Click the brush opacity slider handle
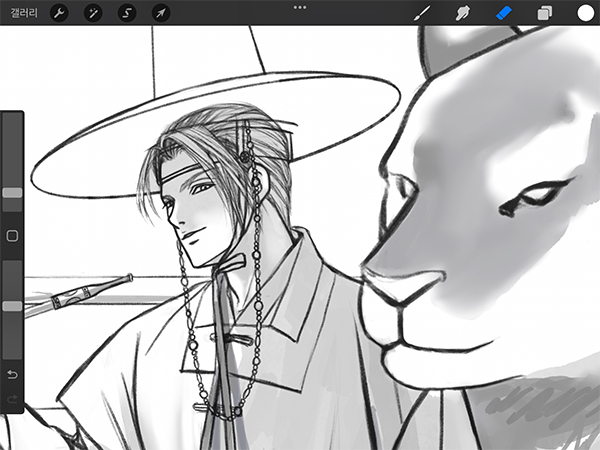 click(x=12, y=306)
